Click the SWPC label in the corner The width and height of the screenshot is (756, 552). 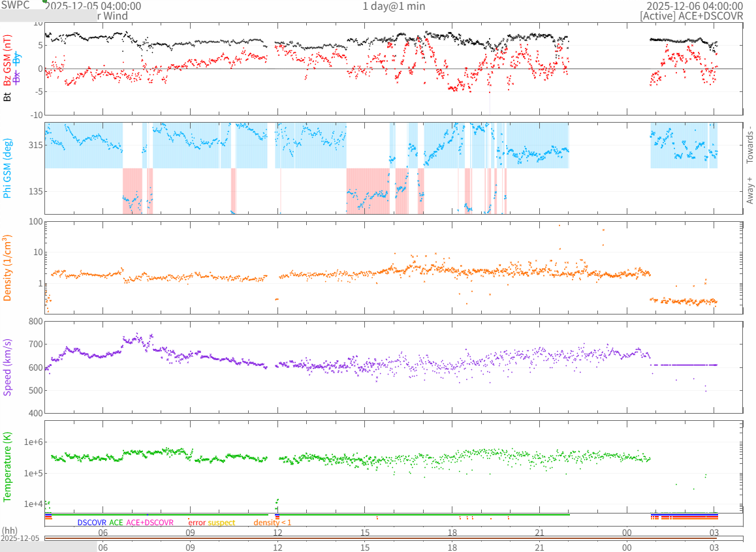point(16,5)
